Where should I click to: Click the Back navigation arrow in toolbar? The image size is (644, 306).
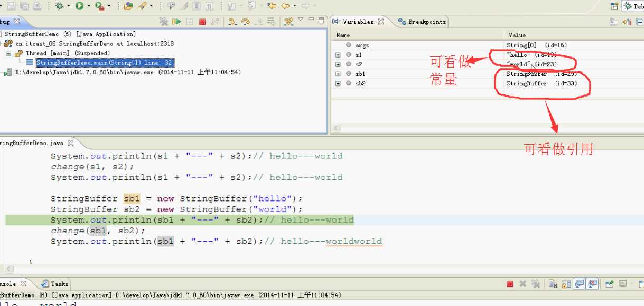[285, 6]
